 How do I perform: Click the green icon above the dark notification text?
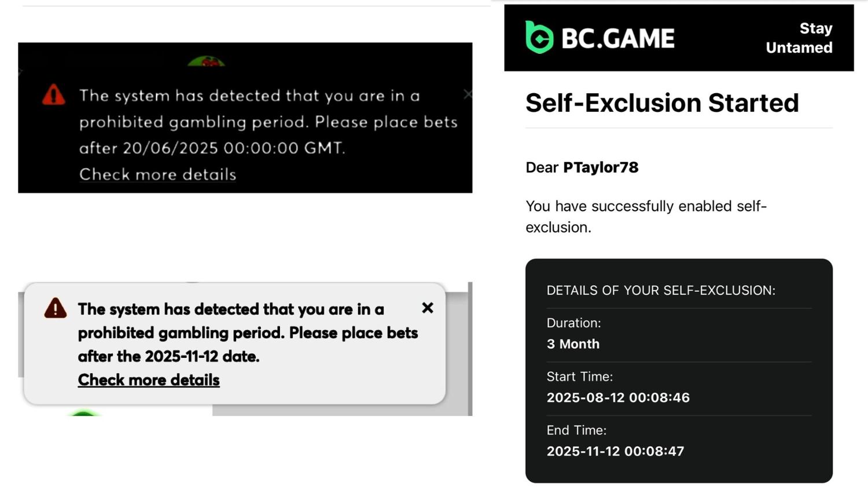206,61
